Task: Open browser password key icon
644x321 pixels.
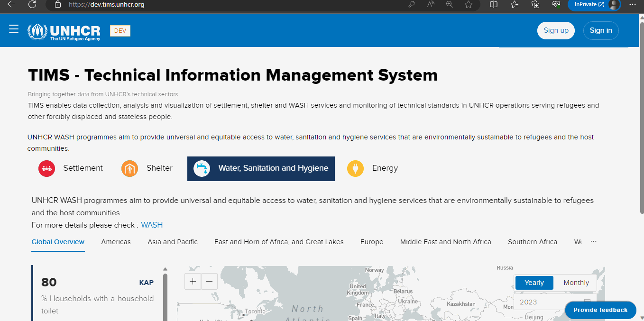Action: coord(412,4)
